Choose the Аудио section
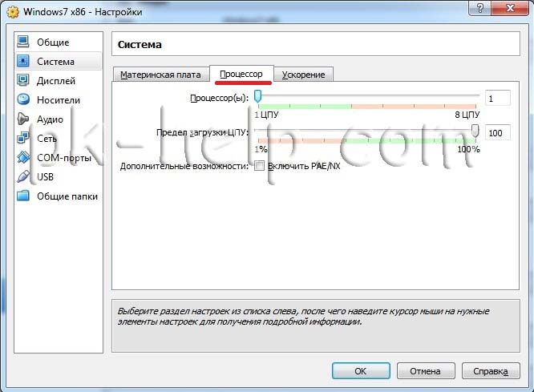 [x=50, y=119]
